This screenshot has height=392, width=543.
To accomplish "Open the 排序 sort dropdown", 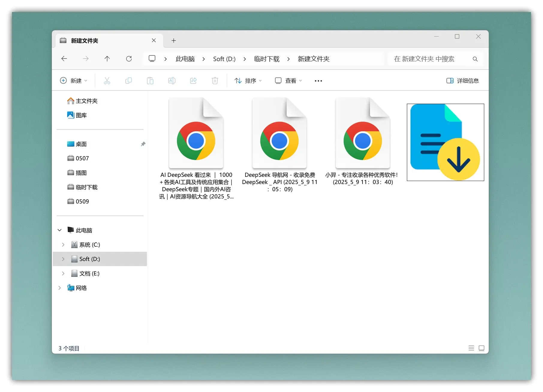I will [x=248, y=81].
